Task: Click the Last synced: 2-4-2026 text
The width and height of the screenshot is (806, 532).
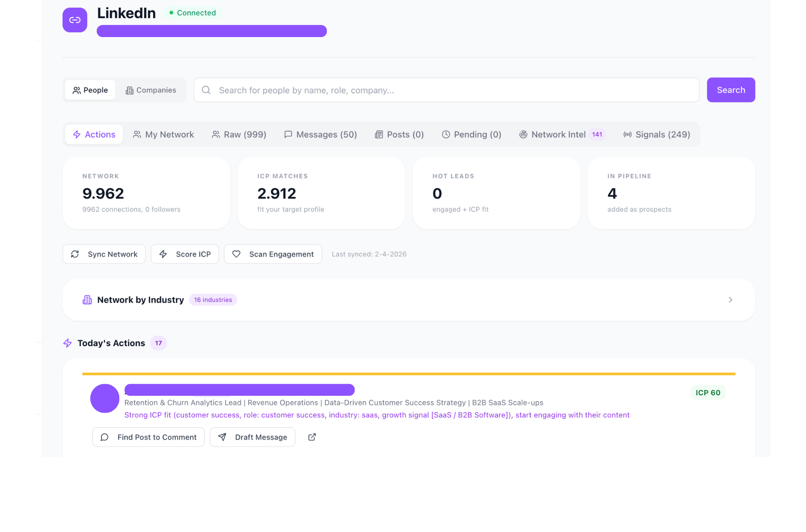Action: coord(369,254)
